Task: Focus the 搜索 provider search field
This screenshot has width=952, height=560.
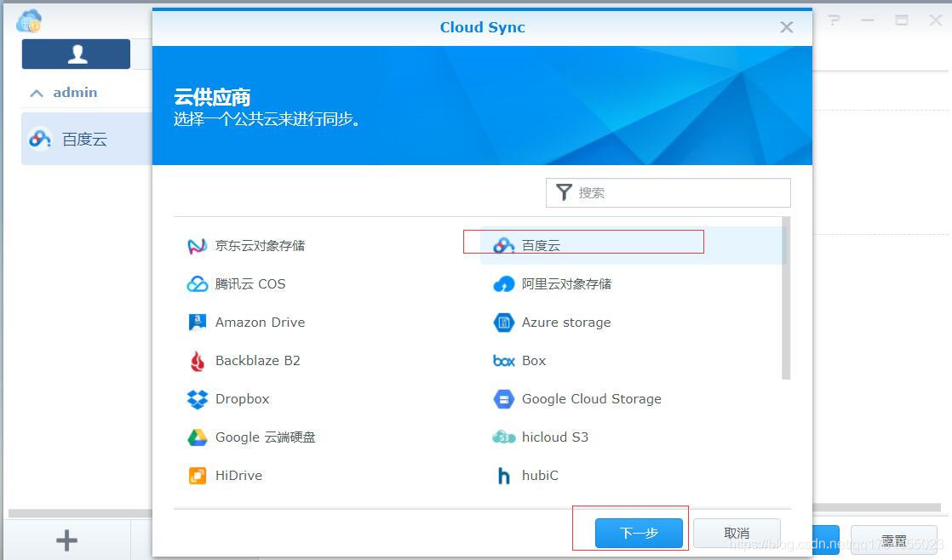Action: [668, 192]
